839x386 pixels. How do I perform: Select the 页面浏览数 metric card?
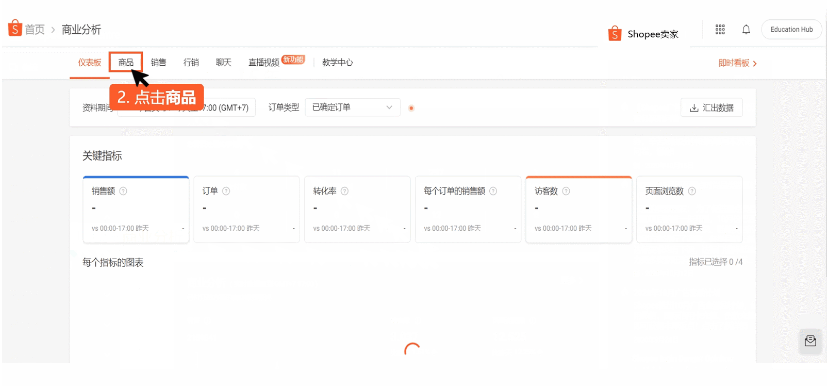(690, 209)
